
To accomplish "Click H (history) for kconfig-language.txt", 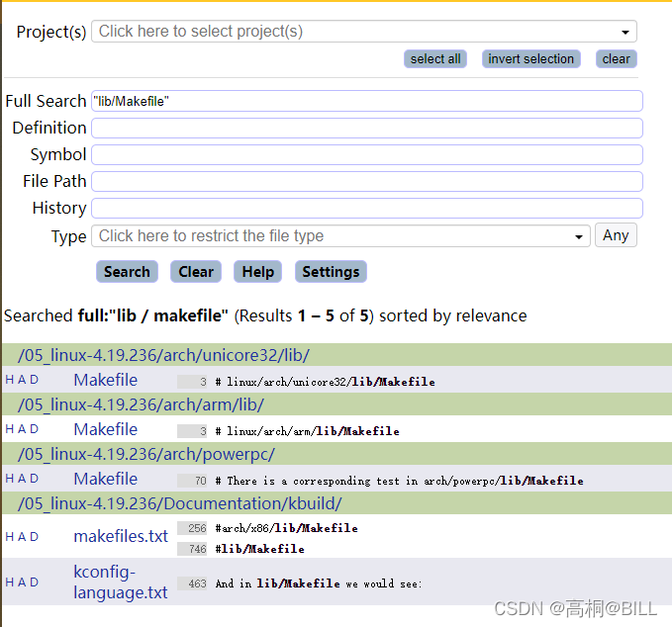I will [x=10, y=582].
